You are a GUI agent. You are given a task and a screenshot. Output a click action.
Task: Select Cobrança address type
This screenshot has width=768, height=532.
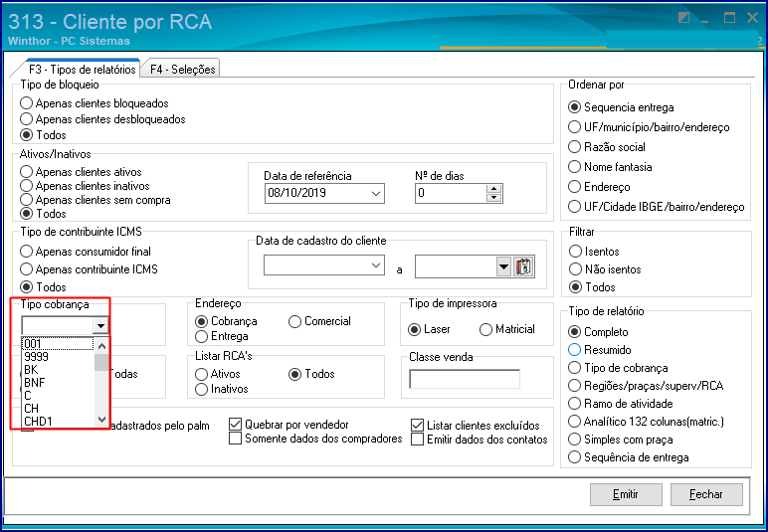pyautogui.click(x=226, y=321)
